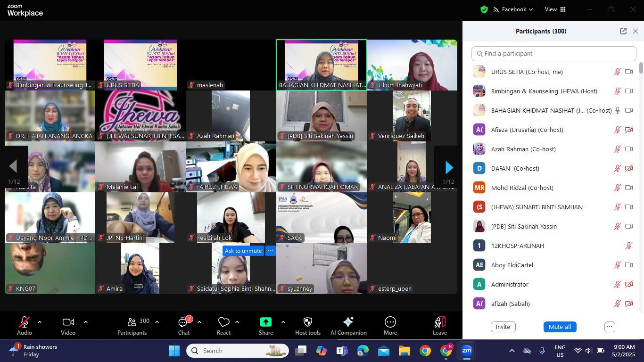Open the AI Companion sparkle icon
The height and width of the screenshot is (362, 644).
tap(348, 322)
